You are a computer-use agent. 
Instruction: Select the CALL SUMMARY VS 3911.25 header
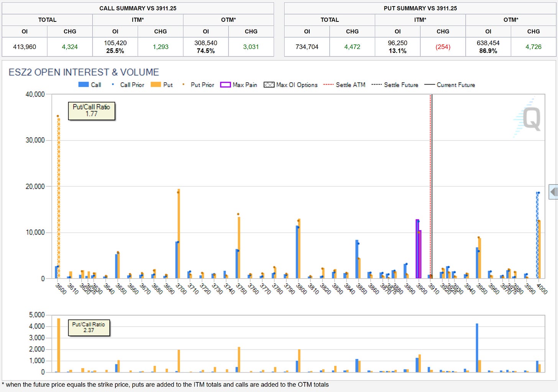pyautogui.click(x=138, y=8)
